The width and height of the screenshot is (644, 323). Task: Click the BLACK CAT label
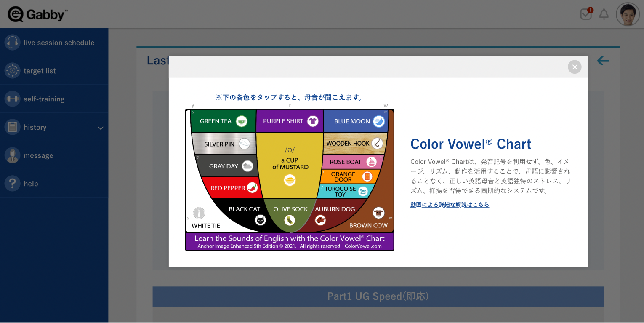click(x=245, y=209)
